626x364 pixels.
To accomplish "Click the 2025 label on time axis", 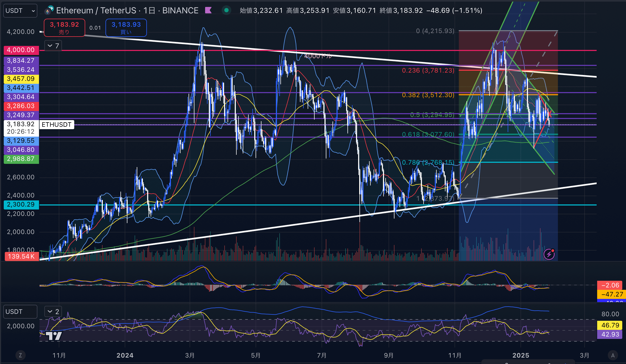I will [521, 355].
